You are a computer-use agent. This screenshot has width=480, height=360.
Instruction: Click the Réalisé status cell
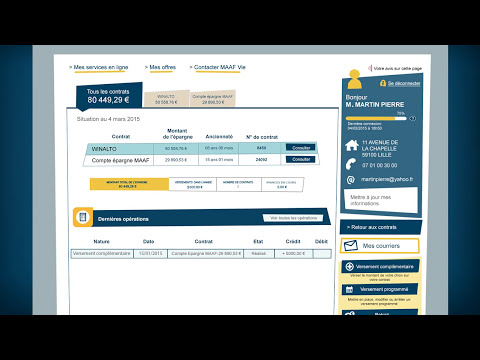tap(259, 254)
